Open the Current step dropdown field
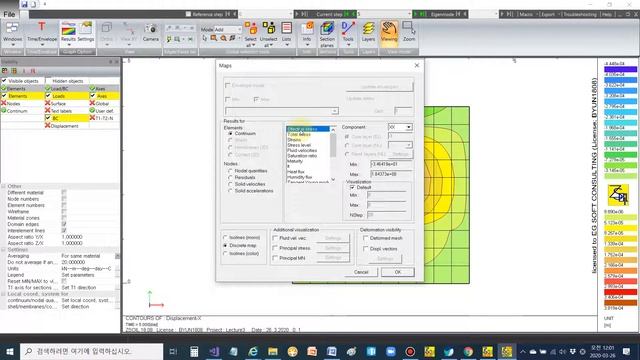Viewport: 640px width, 360px height. click(383, 14)
